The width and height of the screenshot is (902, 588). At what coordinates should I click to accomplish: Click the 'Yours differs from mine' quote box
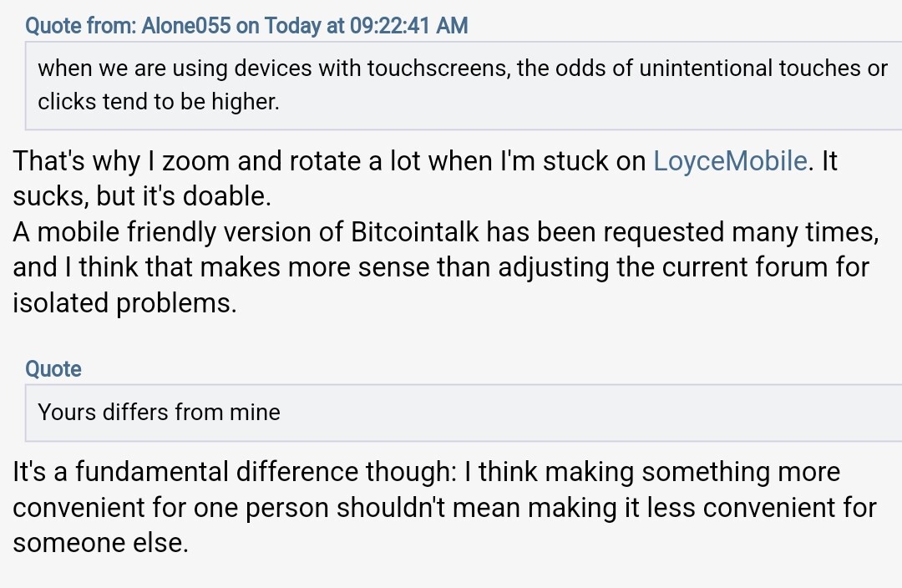(x=463, y=413)
